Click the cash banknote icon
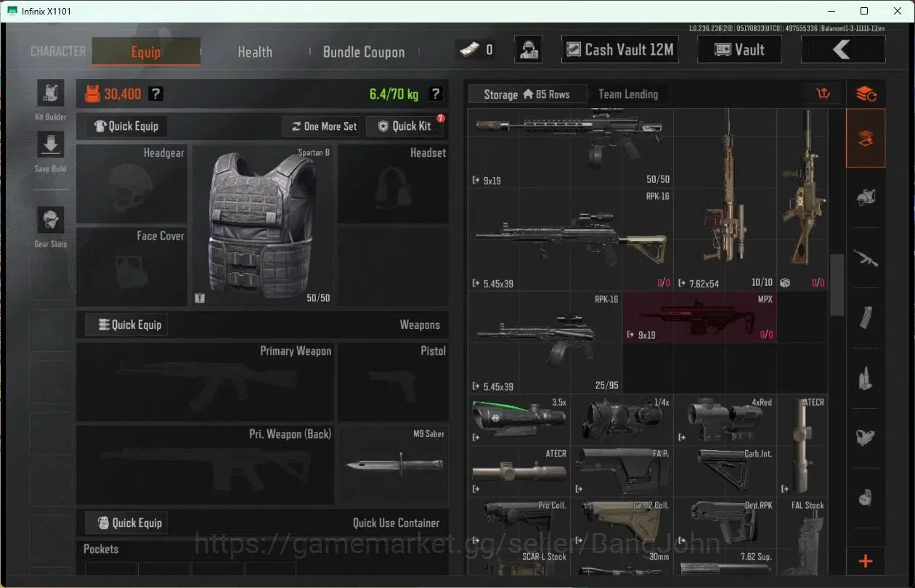 click(468, 49)
